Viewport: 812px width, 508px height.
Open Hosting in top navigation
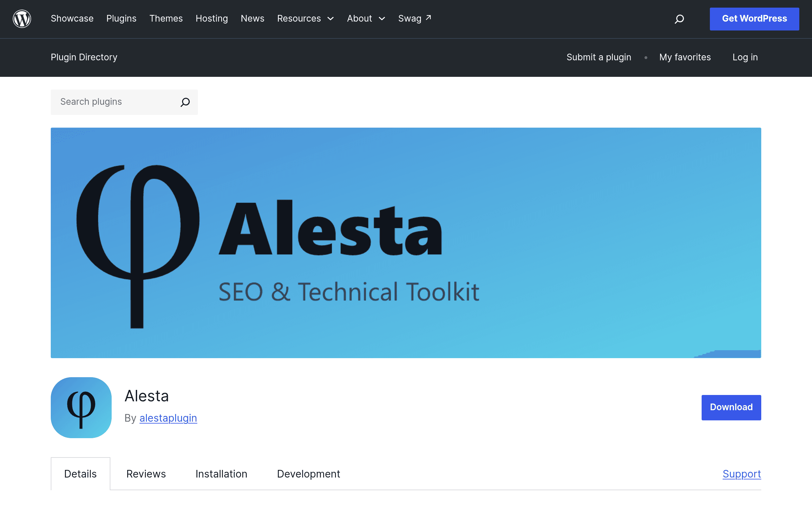(212, 19)
